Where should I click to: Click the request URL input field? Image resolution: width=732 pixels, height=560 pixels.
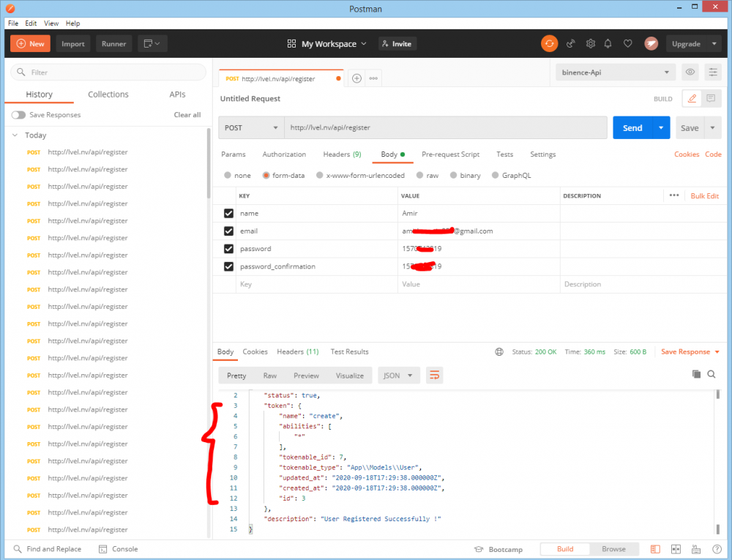[445, 127]
